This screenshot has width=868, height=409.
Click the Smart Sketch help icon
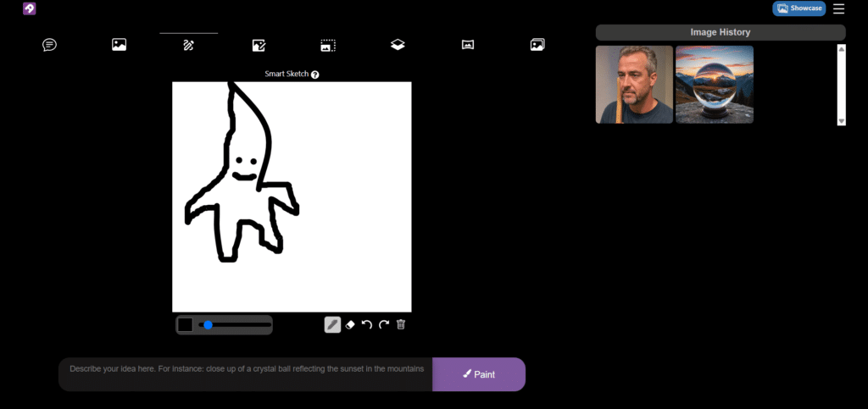[x=315, y=75]
